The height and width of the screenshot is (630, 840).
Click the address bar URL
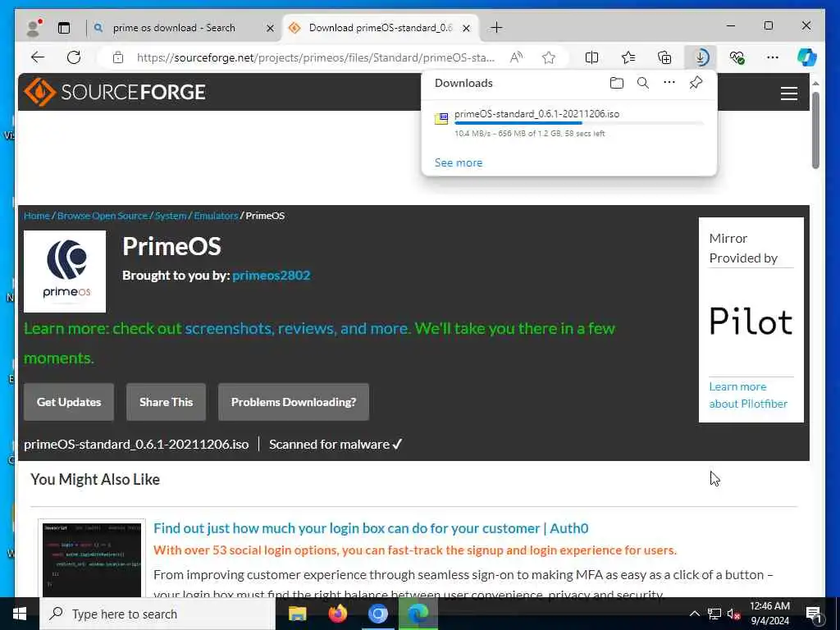pyautogui.click(x=316, y=57)
